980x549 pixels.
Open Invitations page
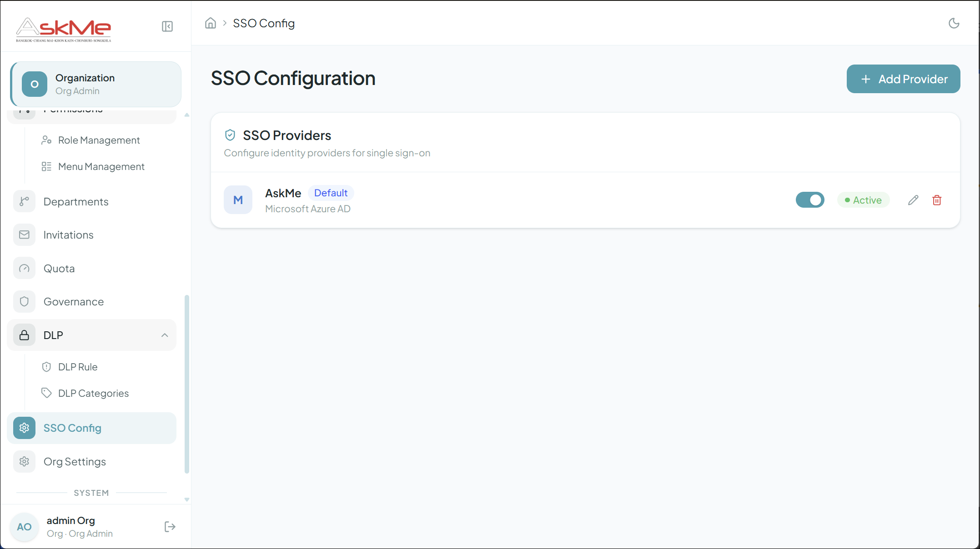point(91,235)
